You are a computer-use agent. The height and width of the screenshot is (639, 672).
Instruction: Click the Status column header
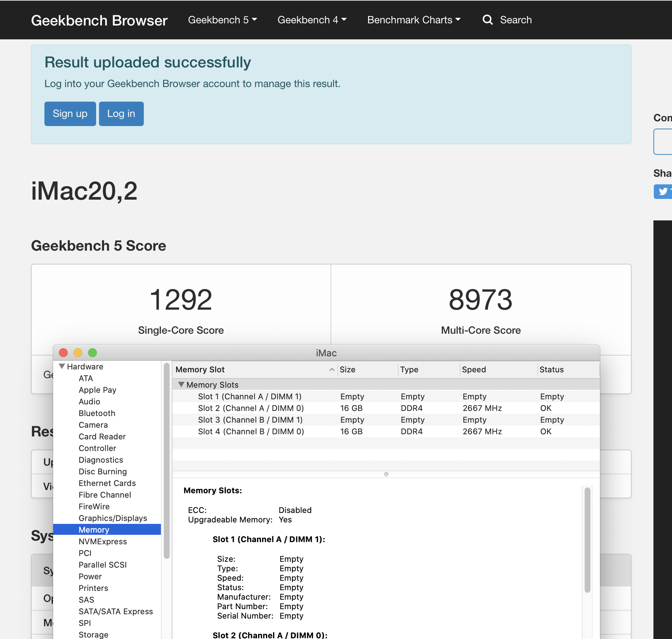coord(569,369)
